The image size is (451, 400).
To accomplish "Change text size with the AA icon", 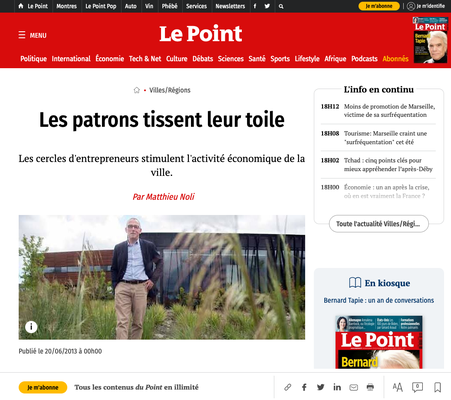I will (x=397, y=387).
